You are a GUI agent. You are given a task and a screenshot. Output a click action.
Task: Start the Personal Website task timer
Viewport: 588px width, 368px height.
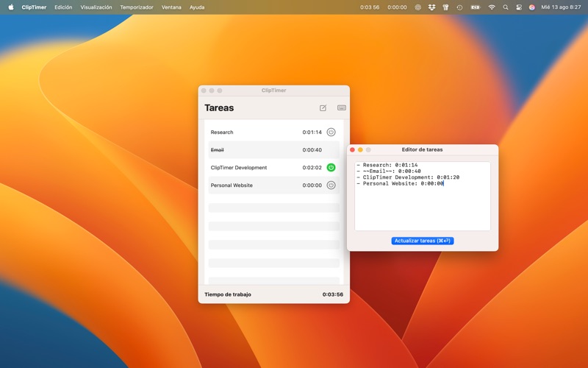point(331,185)
